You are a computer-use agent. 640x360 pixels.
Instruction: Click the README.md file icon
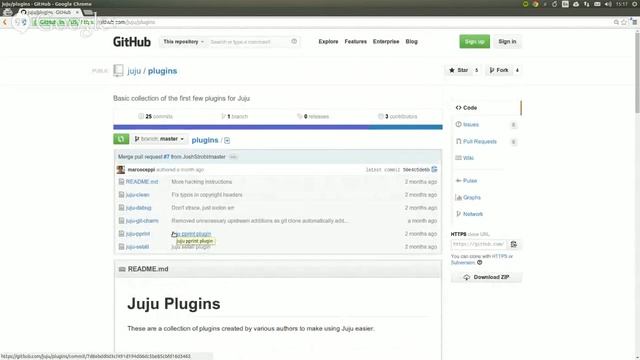(121, 182)
